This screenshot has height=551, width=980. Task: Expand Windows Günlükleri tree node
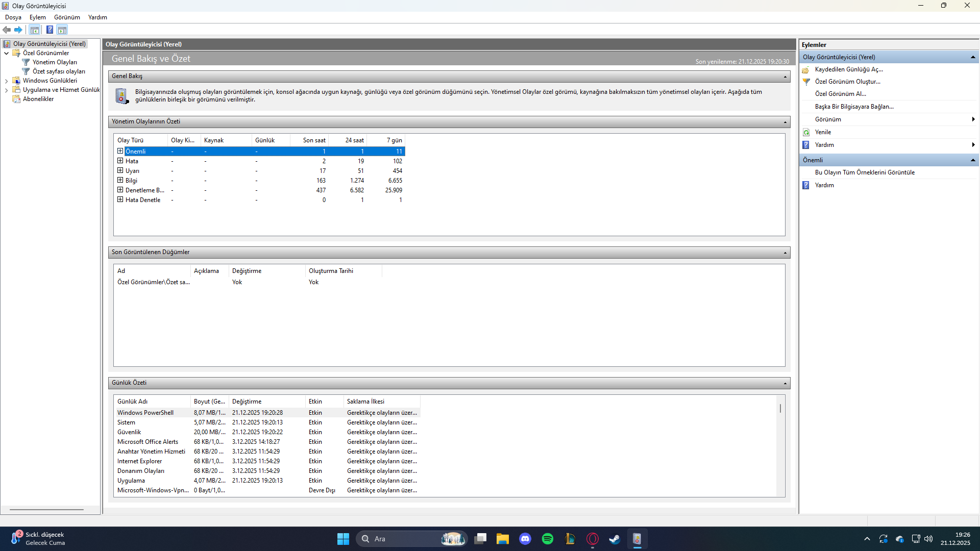tap(6, 81)
